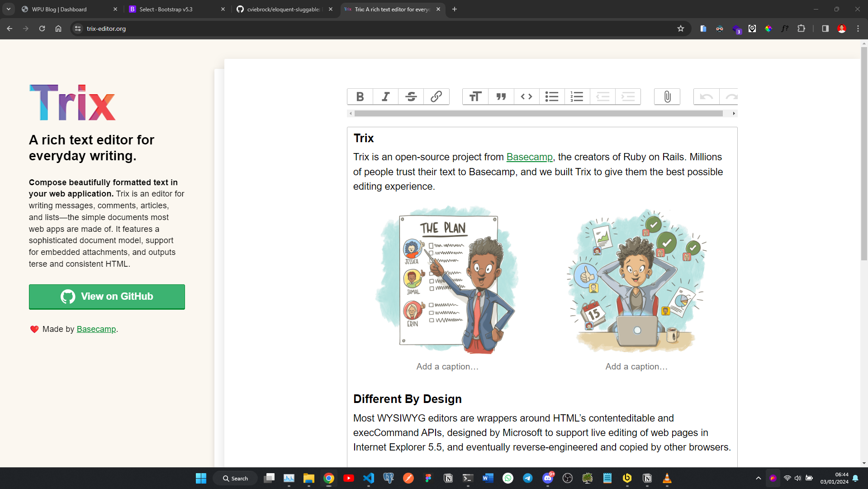Toggle bold formatting in Trix toolbar
The width and height of the screenshot is (868, 489).
[360, 96]
